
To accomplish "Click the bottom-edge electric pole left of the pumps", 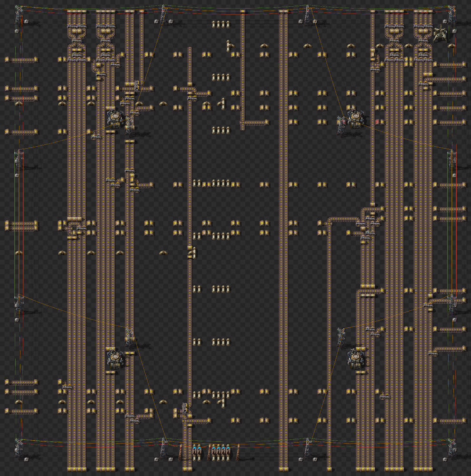I will click(163, 448).
